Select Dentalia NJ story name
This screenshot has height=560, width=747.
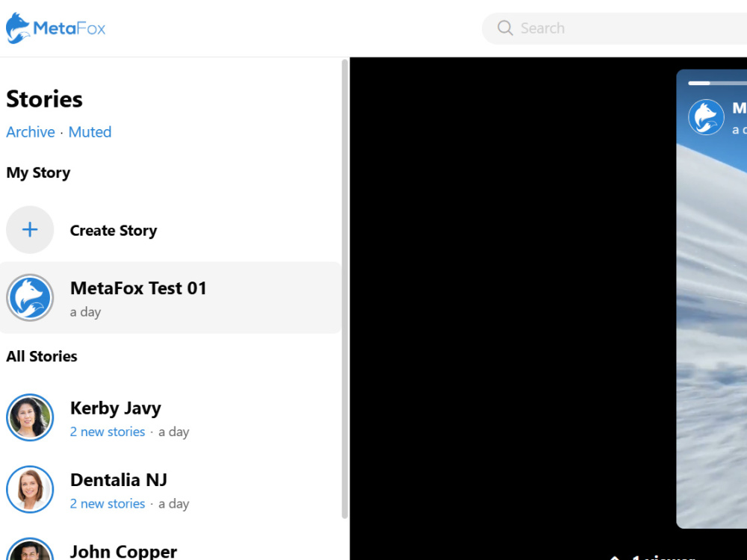119,480
